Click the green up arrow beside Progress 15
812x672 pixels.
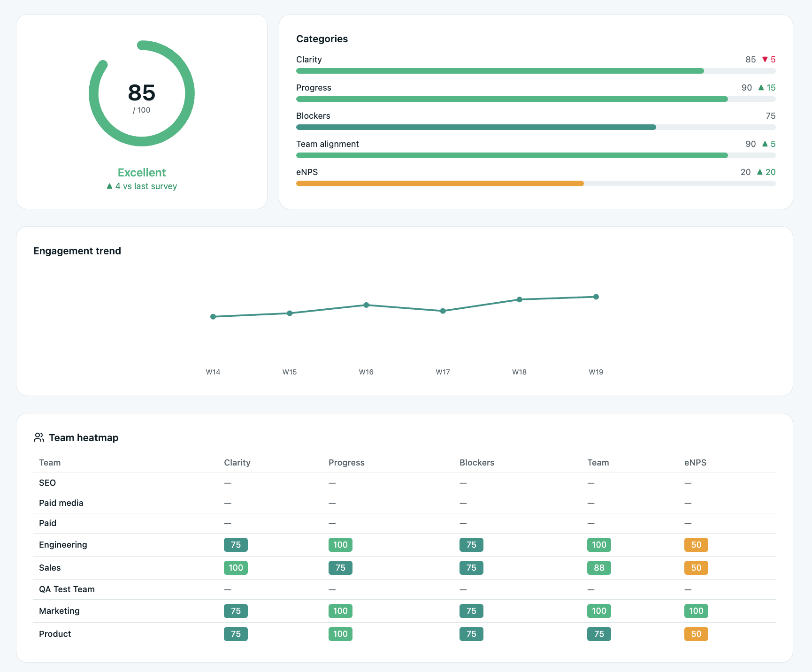pyautogui.click(x=761, y=87)
